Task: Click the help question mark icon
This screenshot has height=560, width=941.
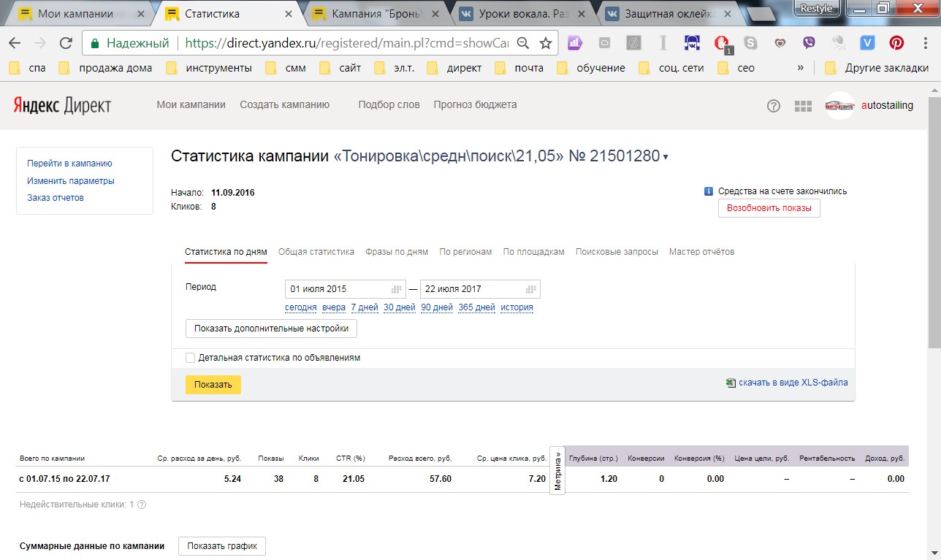Action: [774, 106]
